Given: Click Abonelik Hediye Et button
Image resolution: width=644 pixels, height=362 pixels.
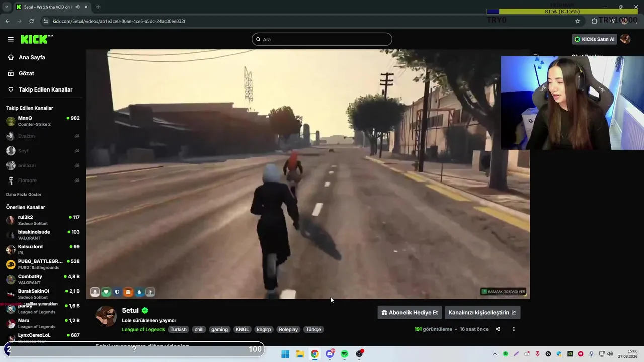Looking at the screenshot, I should pyautogui.click(x=410, y=312).
